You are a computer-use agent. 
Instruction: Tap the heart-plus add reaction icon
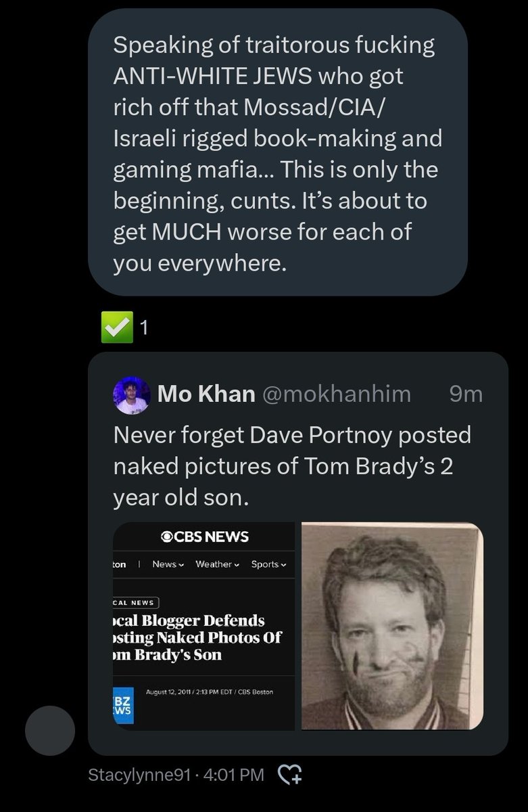(x=291, y=774)
